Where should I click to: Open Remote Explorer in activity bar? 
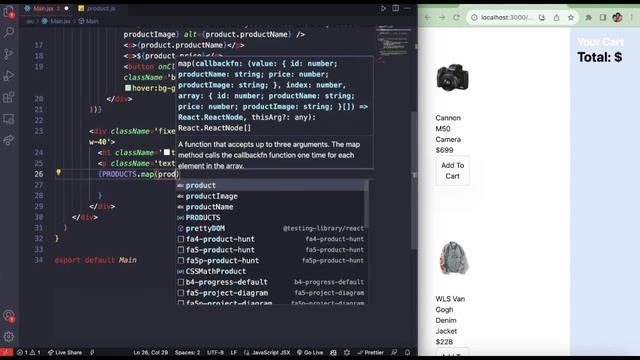click(x=9, y=119)
